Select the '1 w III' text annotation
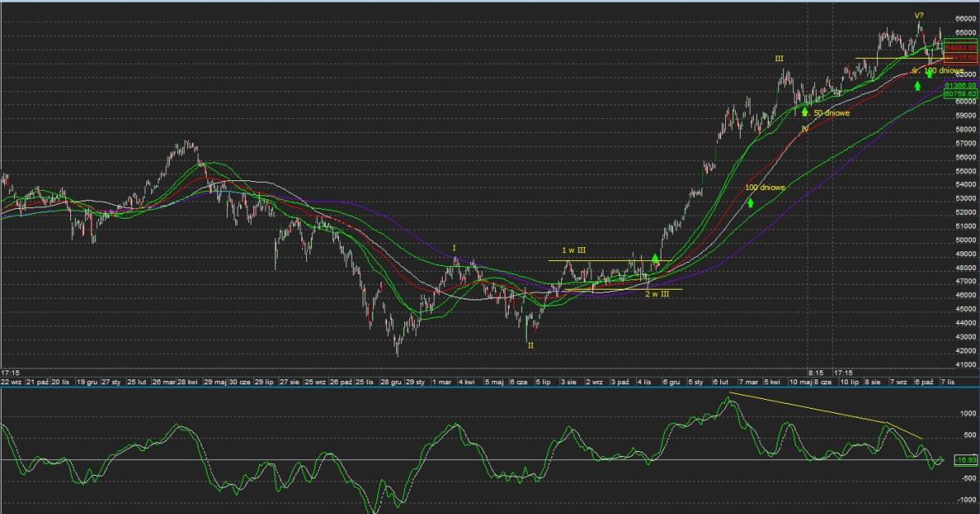 click(x=575, y=250)
